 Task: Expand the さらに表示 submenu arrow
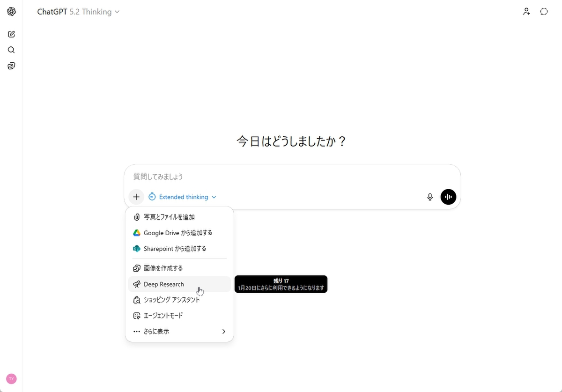coord(224,332)
